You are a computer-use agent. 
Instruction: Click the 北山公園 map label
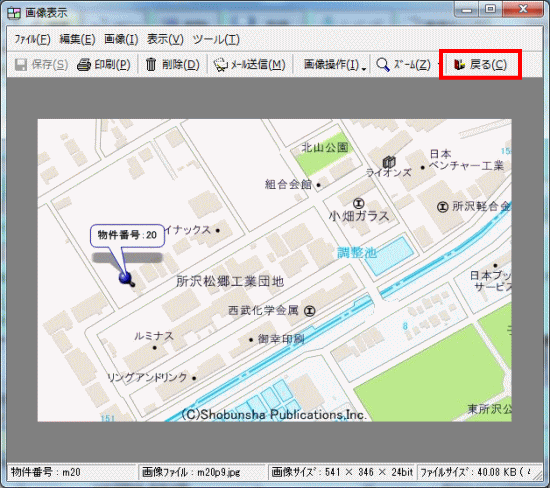[325, 147]
